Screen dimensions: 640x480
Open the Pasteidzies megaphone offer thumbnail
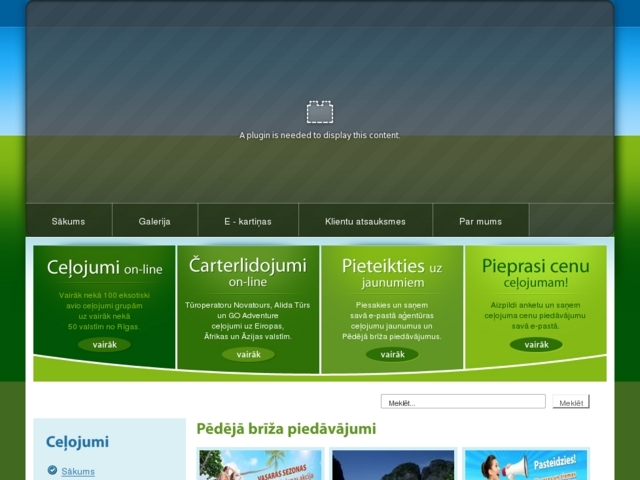tap(526, 465)
